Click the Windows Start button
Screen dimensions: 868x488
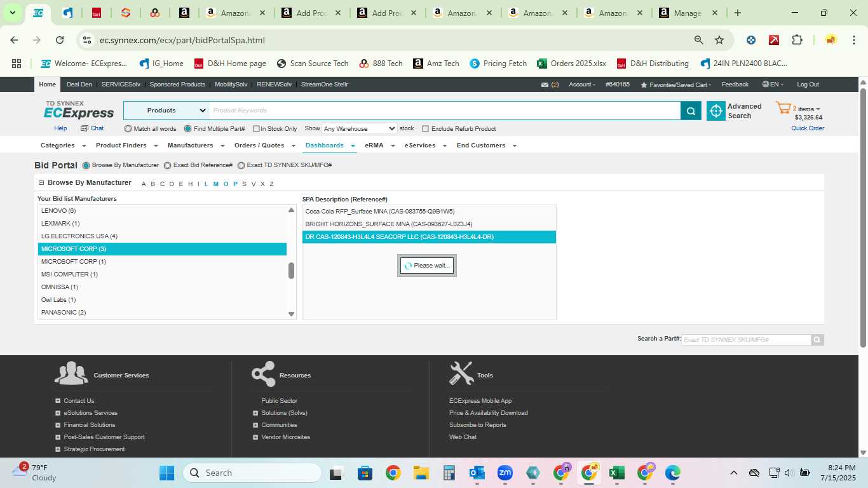pyautogui.click(x=166, y=473)
